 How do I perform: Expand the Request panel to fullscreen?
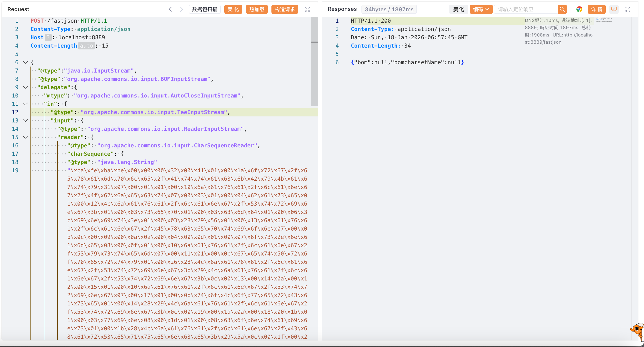coord(307,9)
